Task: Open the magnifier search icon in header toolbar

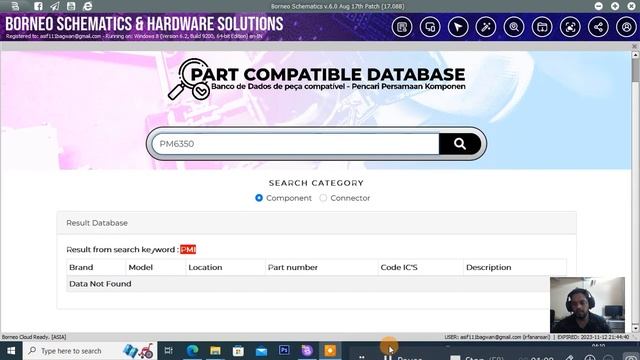Action: point(514,27)
